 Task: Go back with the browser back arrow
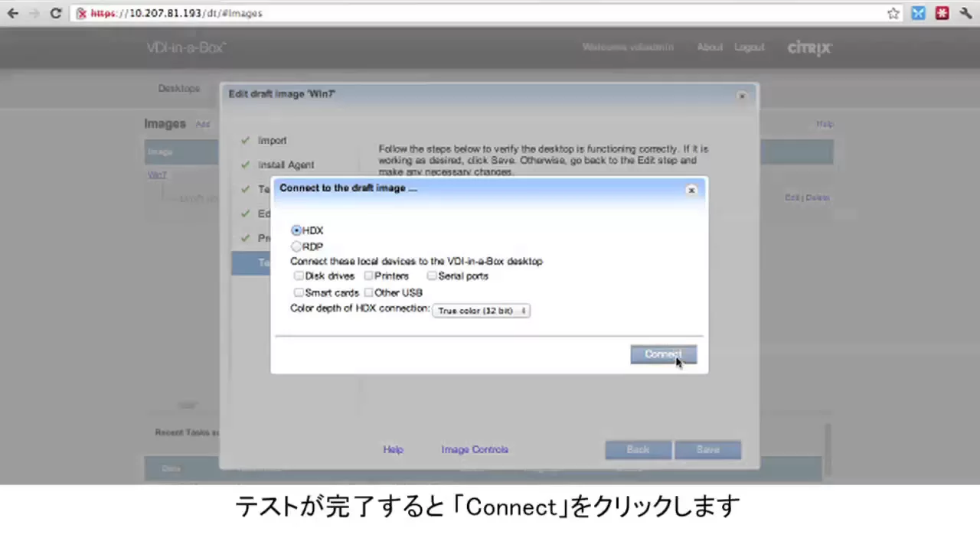pyautogui.click(x=13, y=13)
